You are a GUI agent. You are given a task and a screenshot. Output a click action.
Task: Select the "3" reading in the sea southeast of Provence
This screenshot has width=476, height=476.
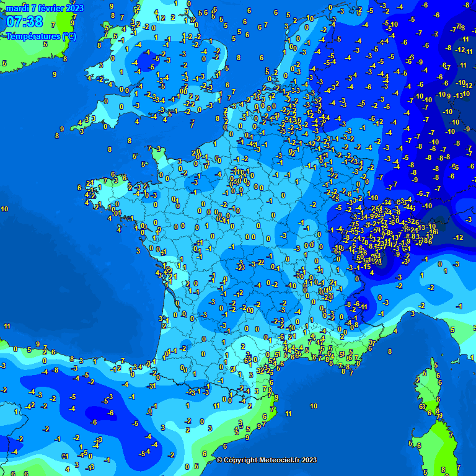point(412,314)
